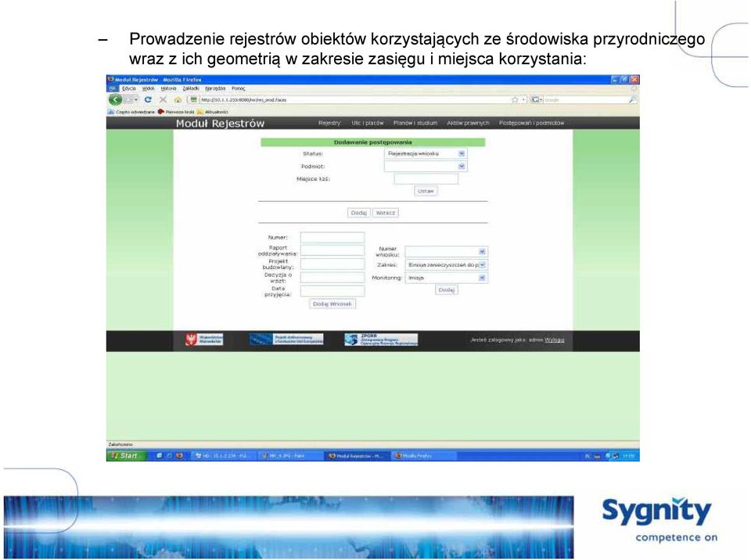751x560 pixels.
Task: Click the Firefox green back arrow button
Action: [115, 99]
